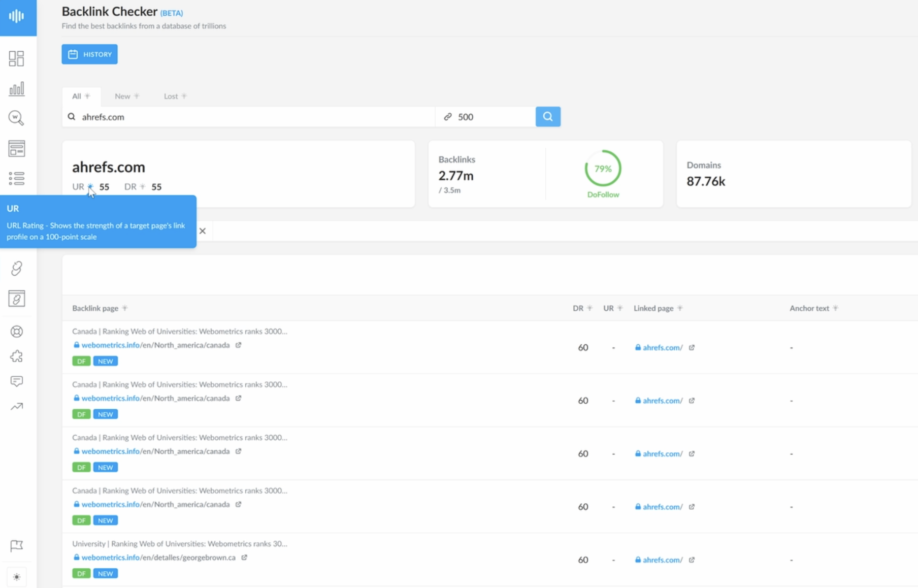The height and width of the screenshot is (588, 918).
Task: Open the keyword magnifier tool in sidebar
Action: [x=16, y=118]
